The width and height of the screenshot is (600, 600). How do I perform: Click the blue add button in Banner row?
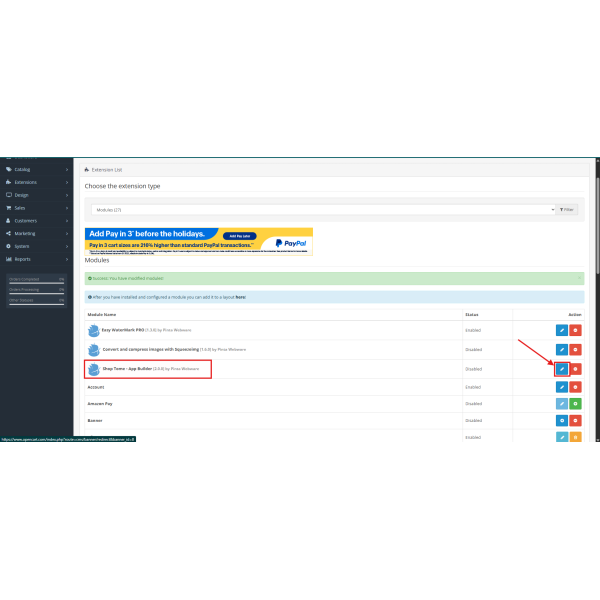[x=561, y=421]
